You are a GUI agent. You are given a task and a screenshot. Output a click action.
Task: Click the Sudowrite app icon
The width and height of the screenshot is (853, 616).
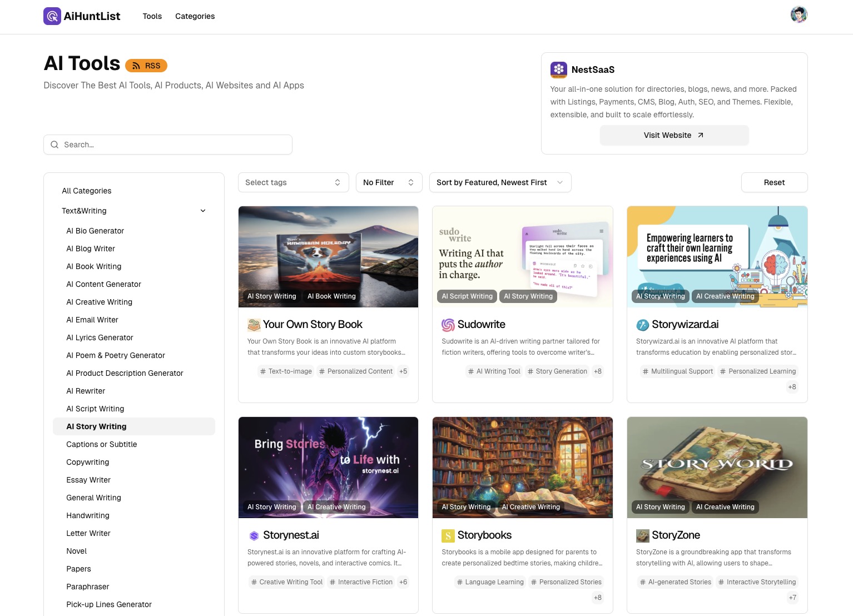[448, 324]
